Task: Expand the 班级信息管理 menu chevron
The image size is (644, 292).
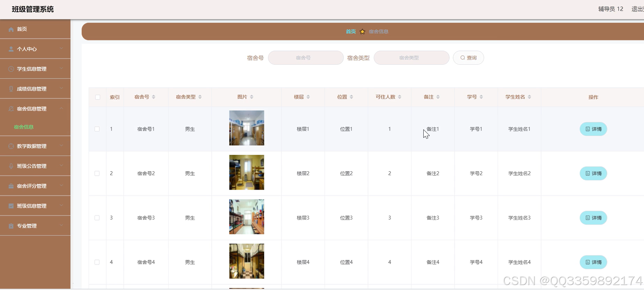Action: click(62, 205)
